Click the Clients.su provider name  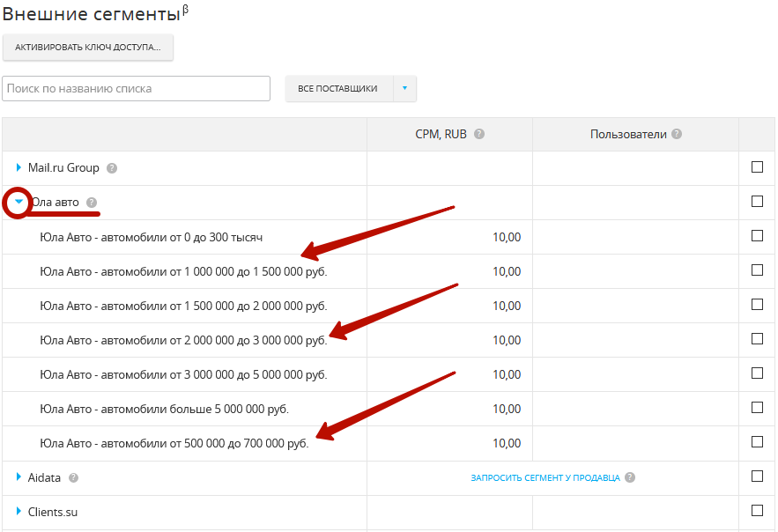coord(53,512)
